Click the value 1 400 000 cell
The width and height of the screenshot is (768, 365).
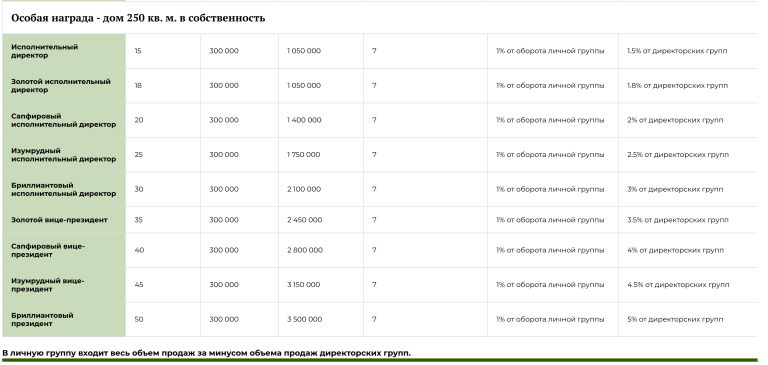(321, 120)
